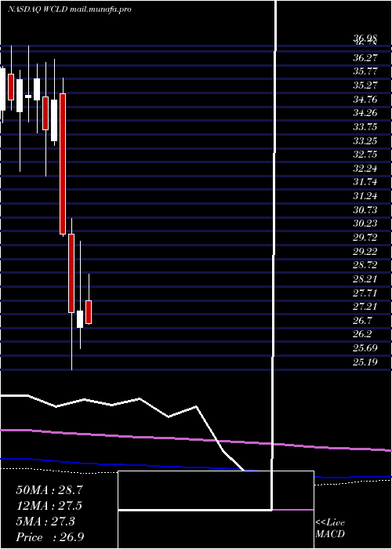This screenshot has width=392, height=549.
Task: Click the 36.27 price axis label
Action: [x=366, y=58]
